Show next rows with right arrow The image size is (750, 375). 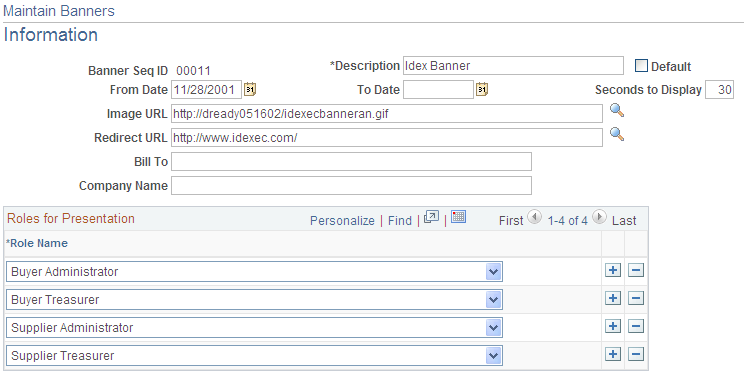pyautogui.click(x=599, y=218)
